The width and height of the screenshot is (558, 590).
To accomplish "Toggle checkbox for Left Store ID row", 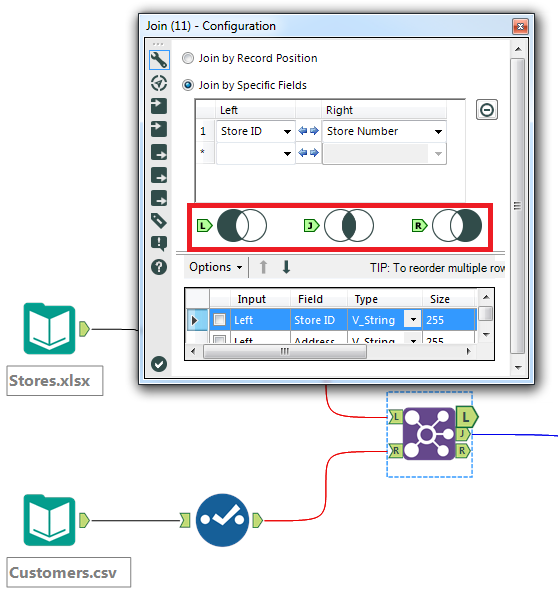I will point(219,320).
